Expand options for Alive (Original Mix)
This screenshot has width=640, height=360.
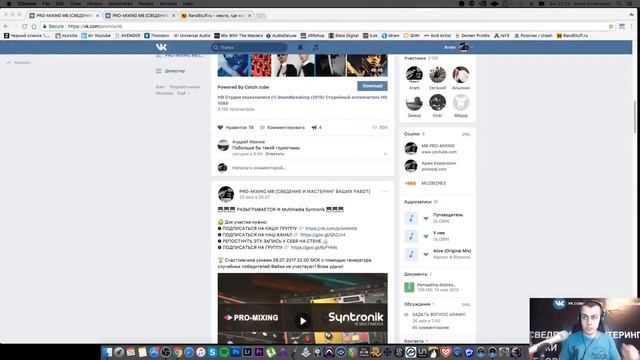tap(426, 254)
